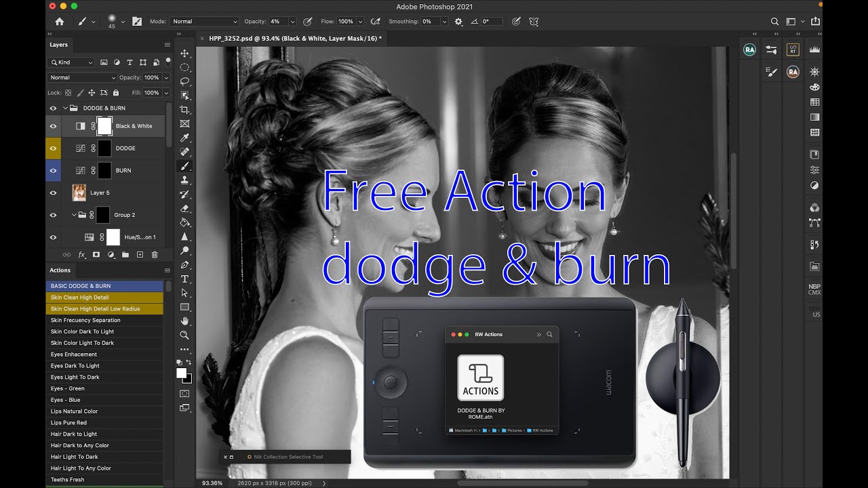Select the Horizontal Type tool
Viewport: 868px width, 488px height.
(x=184, y=279)
